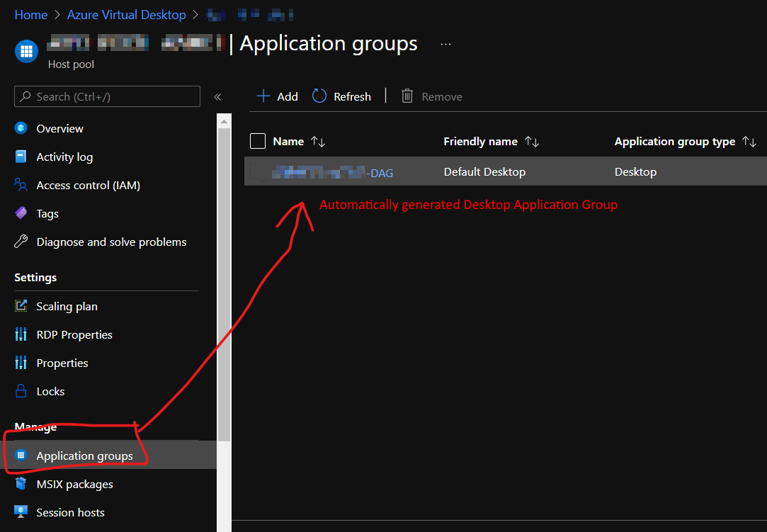Sort by Friendly name arrows
767x532 pixels.
pos(532,142)
